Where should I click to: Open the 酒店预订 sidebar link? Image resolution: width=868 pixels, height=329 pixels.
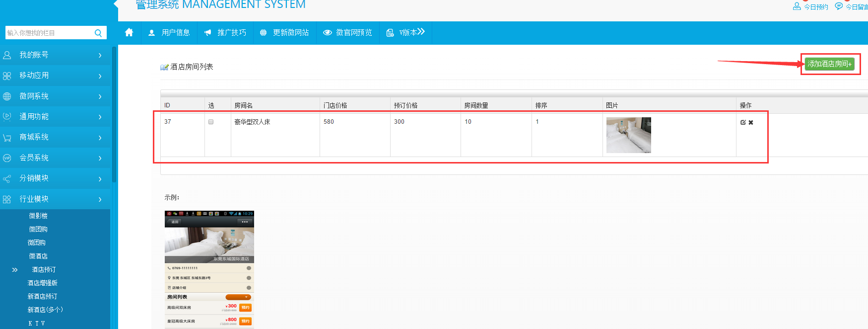tap(44, 270)
